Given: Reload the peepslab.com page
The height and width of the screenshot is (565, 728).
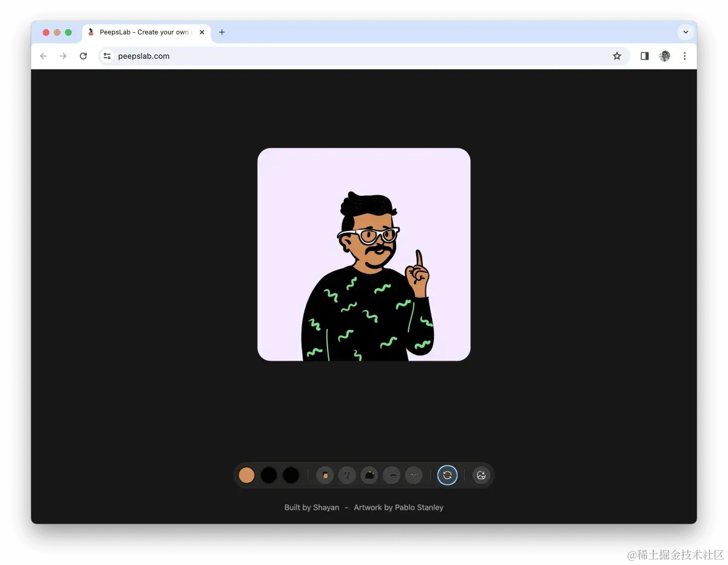Looking at the screenshot, I should 83,56.
